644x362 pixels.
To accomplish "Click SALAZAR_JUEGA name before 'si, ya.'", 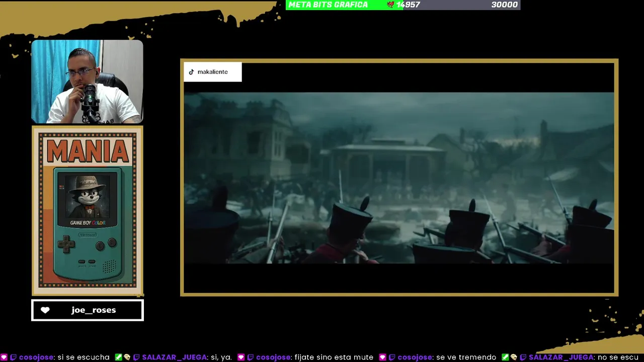I will click(x=175, y=357).
